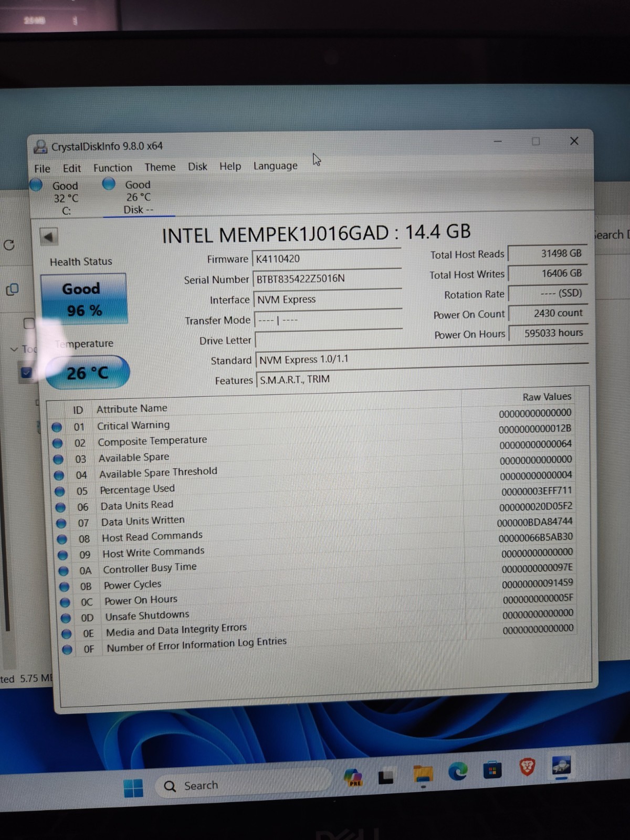Open Microsoft Store from the taskbar

tap(492, 770)
